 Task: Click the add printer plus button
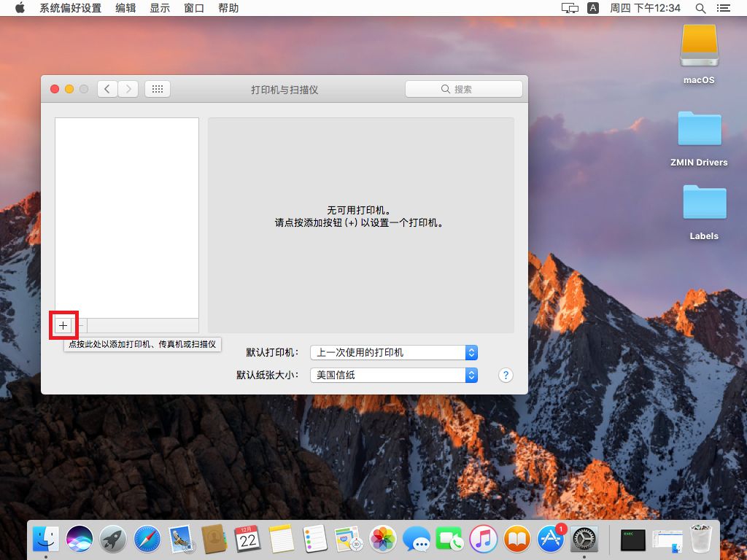click(x=63, y=326)
